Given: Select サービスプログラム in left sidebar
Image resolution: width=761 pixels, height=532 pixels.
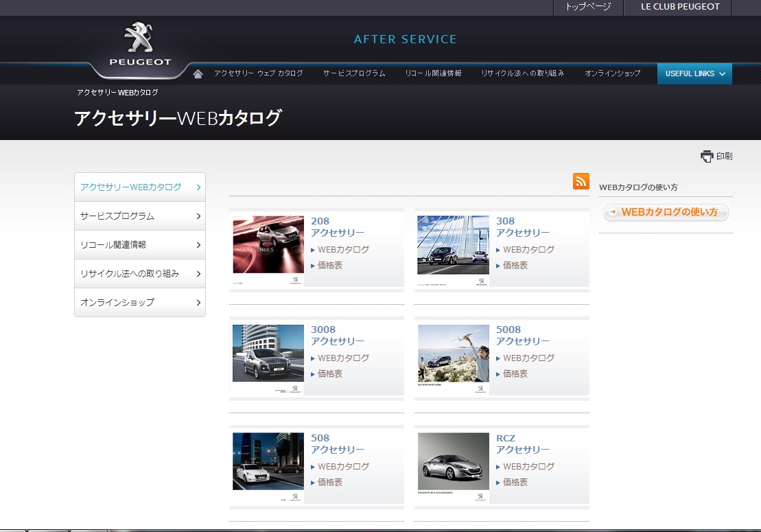Looking at the screenshot, I should pos(140,216).
